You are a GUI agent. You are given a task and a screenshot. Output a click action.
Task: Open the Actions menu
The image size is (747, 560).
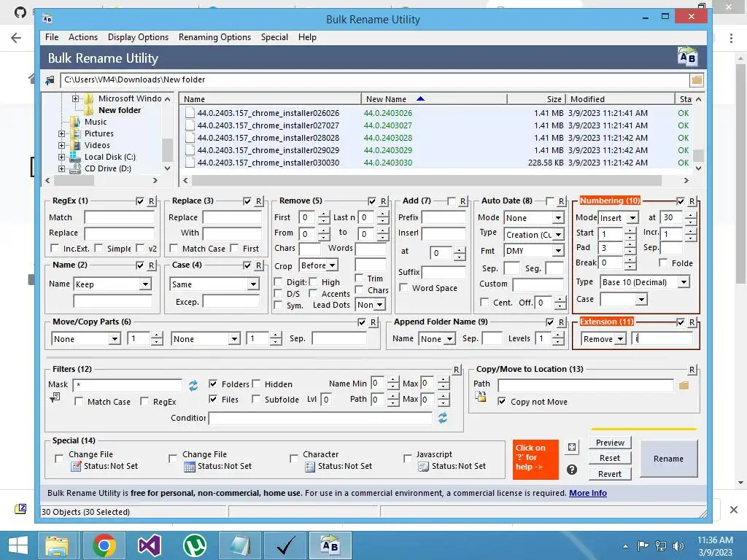(83, 37)
